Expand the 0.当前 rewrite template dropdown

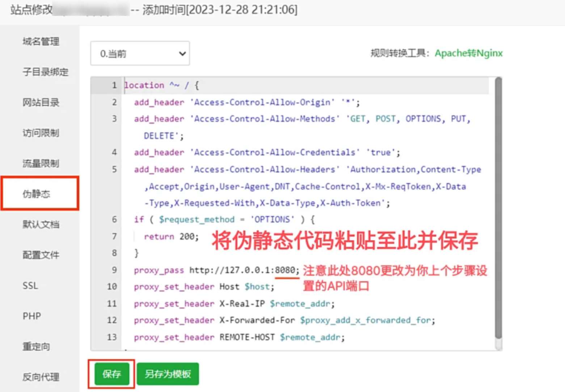(x=140, y=54)
